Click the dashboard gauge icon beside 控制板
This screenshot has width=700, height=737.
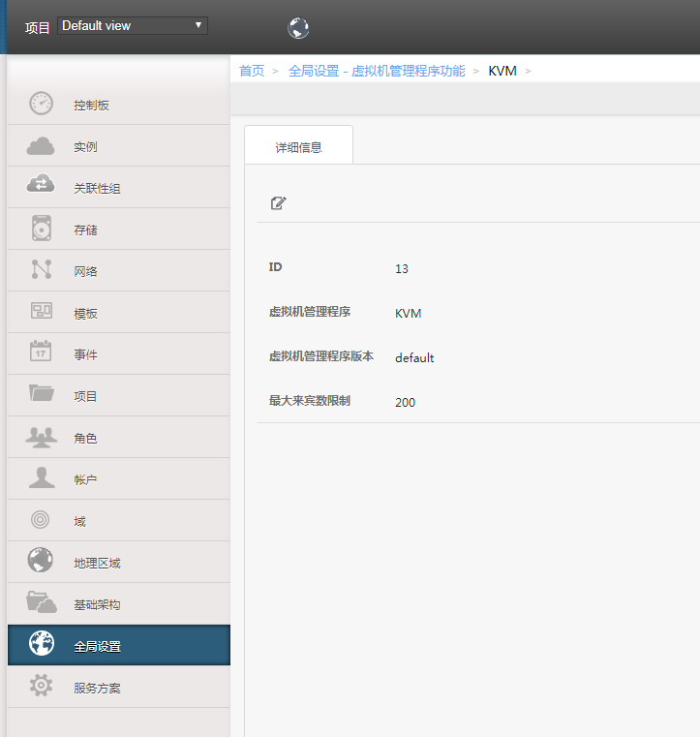point(42,104)
